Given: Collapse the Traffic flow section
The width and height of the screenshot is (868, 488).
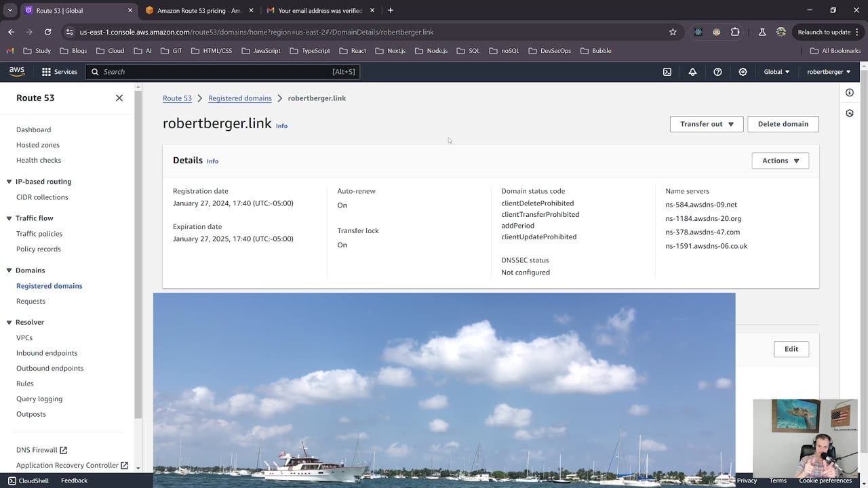Looking at the screenshot, I should coord(9,218).
